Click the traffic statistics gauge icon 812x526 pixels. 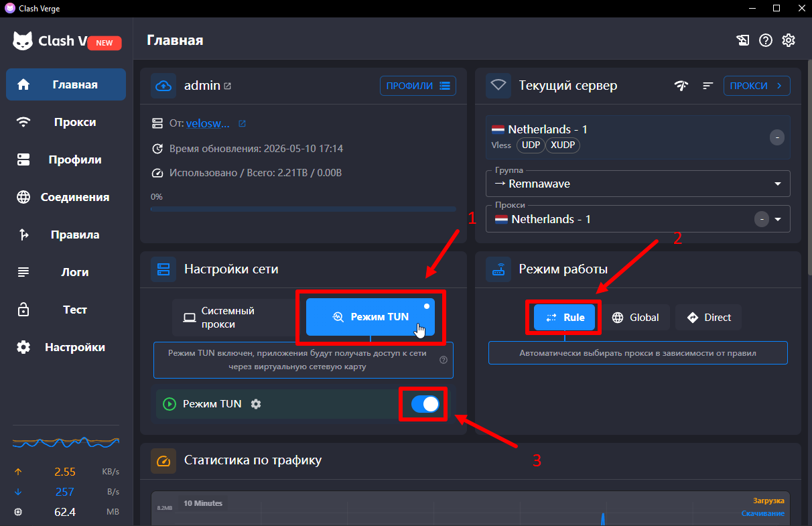163,461
